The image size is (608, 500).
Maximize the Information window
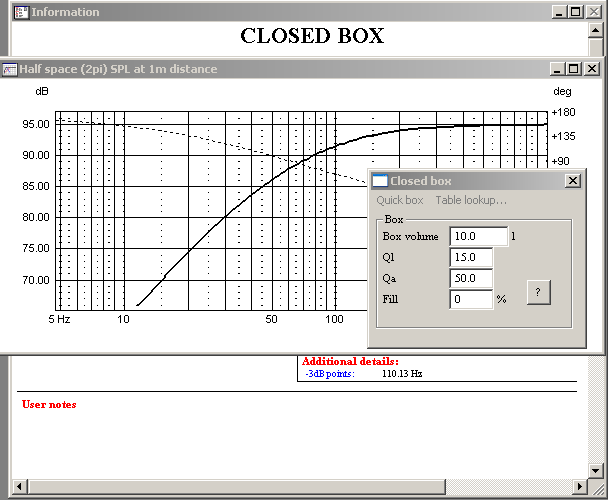click(576, 12)
